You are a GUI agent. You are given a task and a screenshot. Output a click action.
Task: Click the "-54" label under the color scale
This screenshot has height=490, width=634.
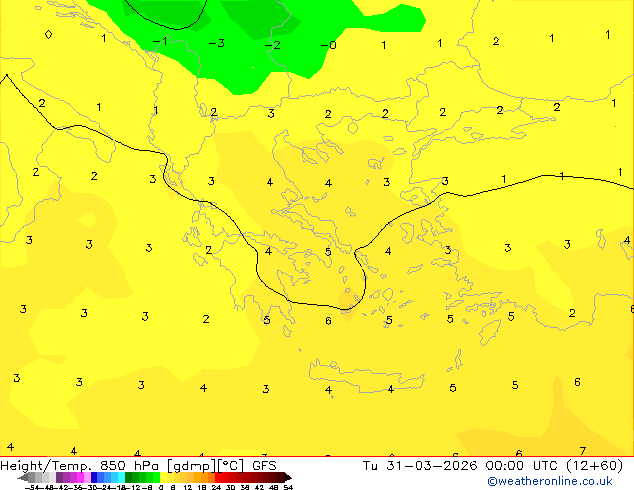(32, 487)
